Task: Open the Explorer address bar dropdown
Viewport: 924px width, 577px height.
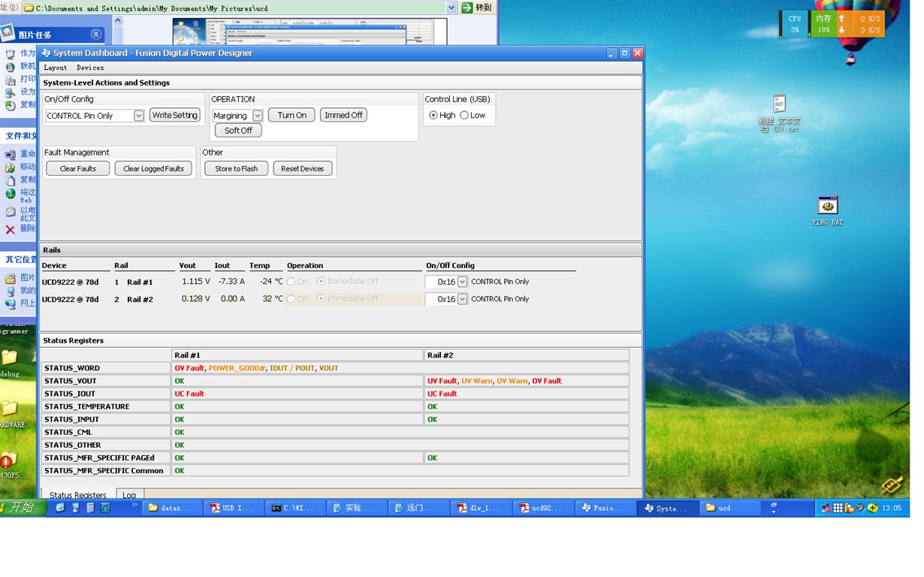Action: pos(451,8)
